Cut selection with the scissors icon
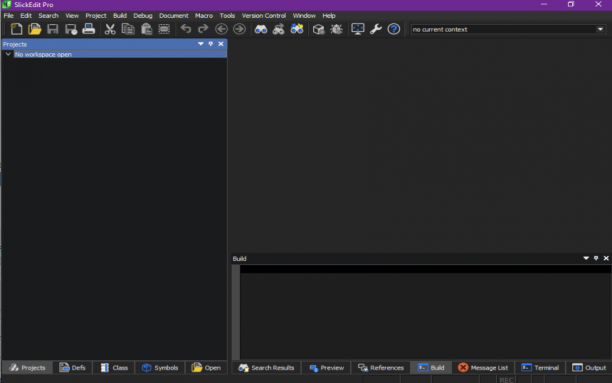This screenshot has height=383, width=612. coord(110,29)
